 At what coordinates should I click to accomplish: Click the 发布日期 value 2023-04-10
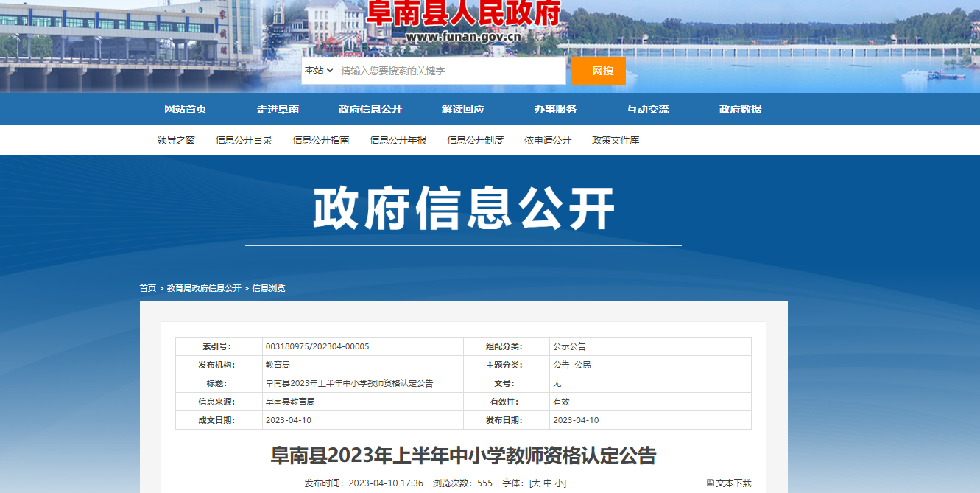(576, 420)
